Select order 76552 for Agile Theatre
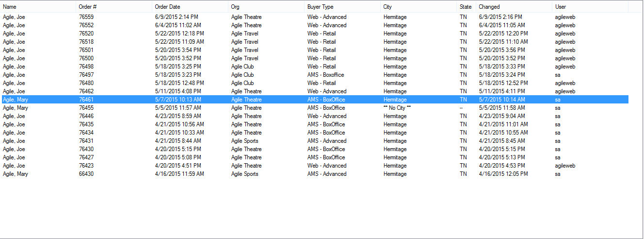Screen dimensions: 644x239 [x=314, y=25]
